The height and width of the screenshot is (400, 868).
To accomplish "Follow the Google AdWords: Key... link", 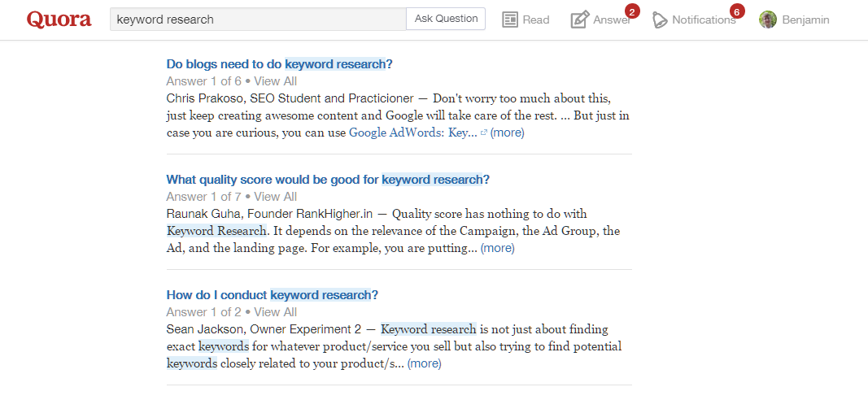I will tap(413, 133).
